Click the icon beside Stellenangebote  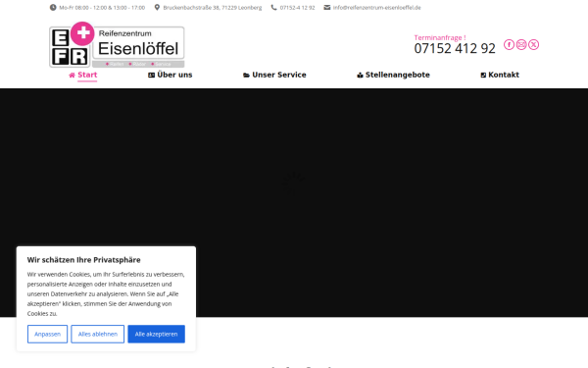360,76
